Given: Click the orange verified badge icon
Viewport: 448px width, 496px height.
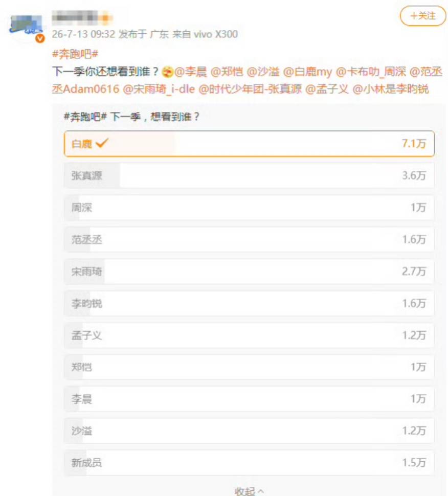Looking at the screenshot, I should [x=39, y=38].
